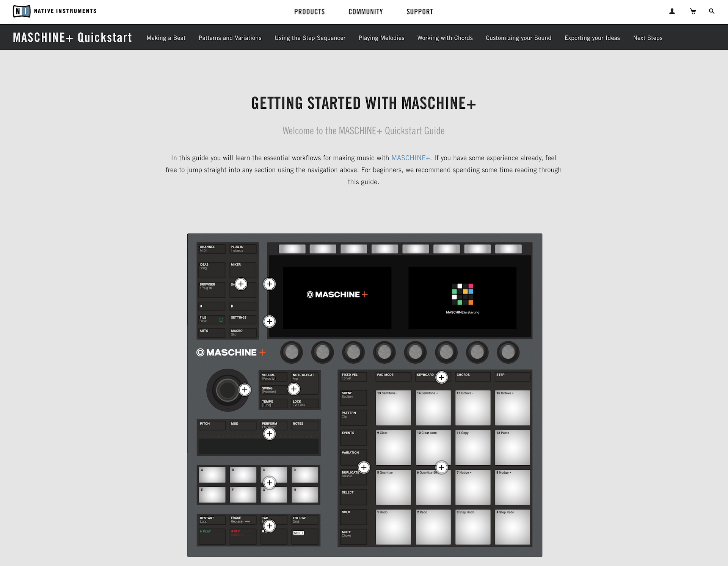
Task: Open plus hotspot on the button right of BROWSER
Action: [241, 284]
